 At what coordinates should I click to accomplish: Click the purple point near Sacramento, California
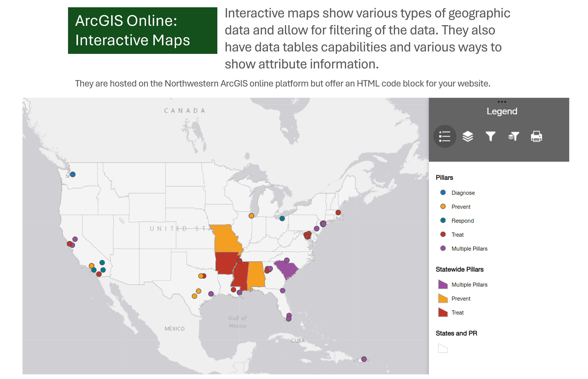click(75, 239)
